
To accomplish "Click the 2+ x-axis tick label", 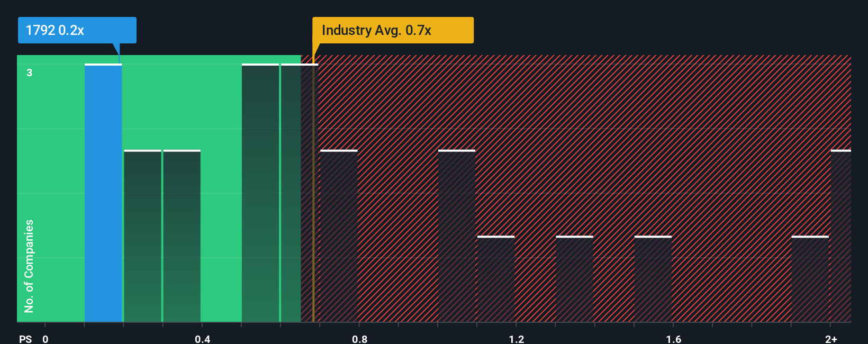I will pos(831,339).
